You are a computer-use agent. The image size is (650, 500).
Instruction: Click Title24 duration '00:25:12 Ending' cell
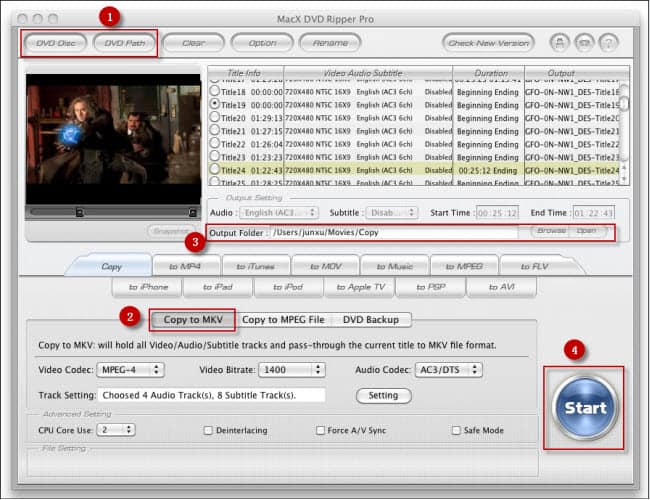tap(488, 170)
